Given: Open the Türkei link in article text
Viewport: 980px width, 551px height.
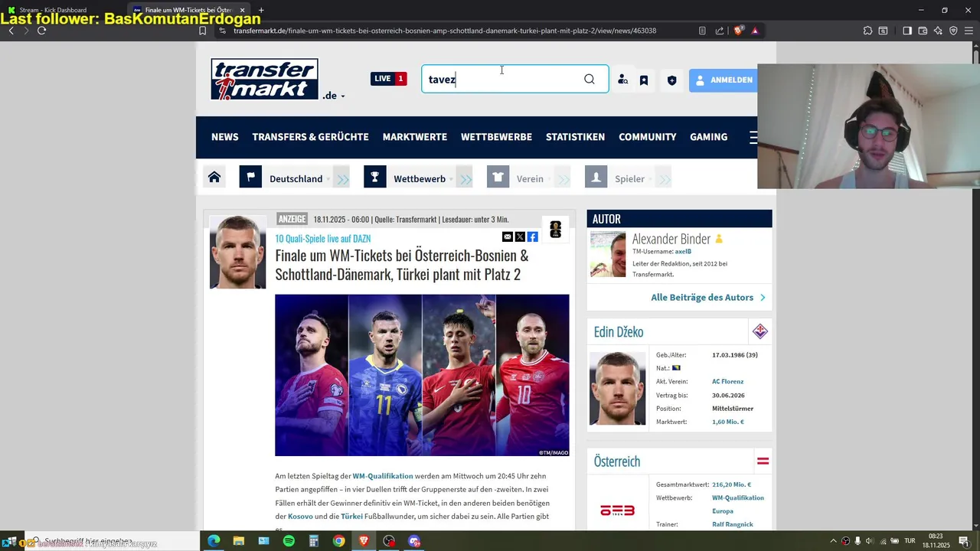Looking at the screenshot, I should pyautogui.click(x=352, y=517).
